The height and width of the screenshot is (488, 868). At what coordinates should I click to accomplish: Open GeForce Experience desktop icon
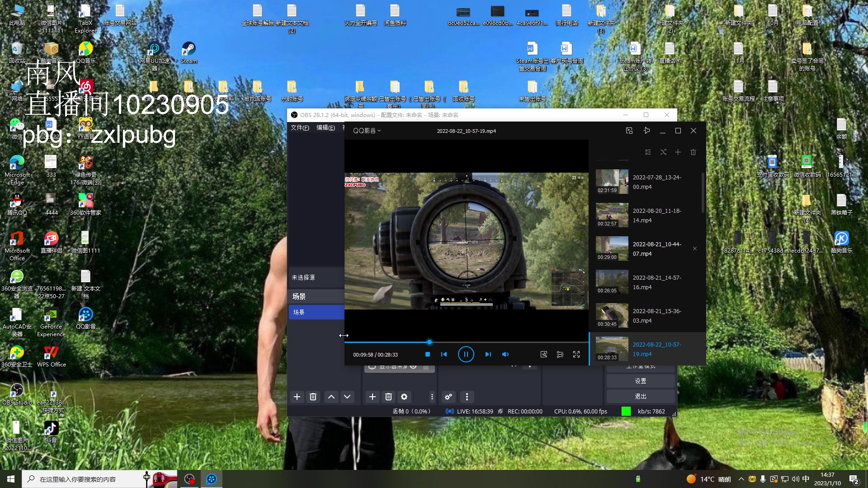tap(51, 322)
